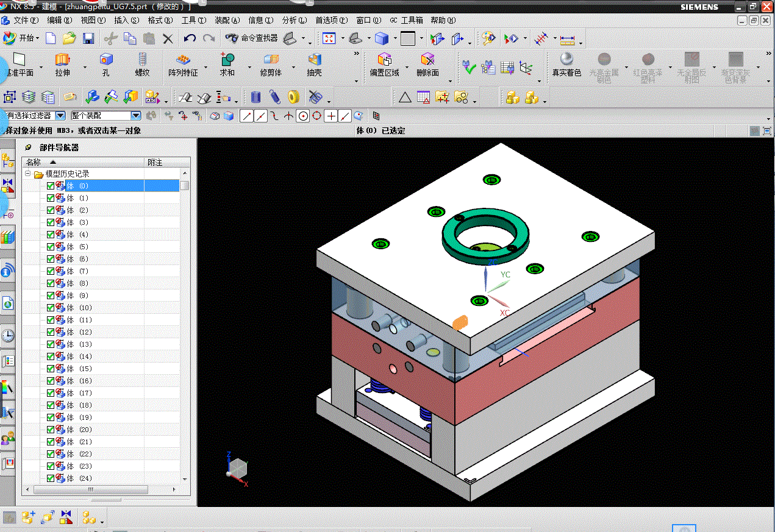775x532 pixels.
Task: Open the Command Finder (命令查找器)
Action: [252, 38]
